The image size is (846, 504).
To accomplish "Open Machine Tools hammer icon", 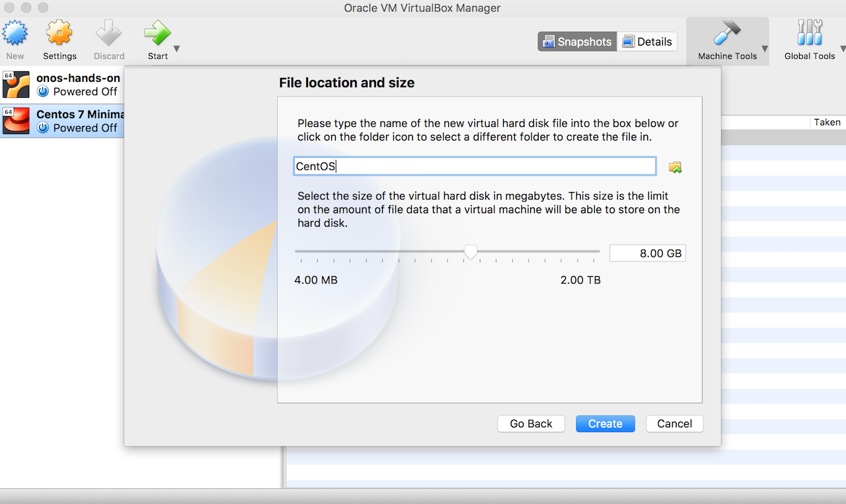I will coord(727,32).
